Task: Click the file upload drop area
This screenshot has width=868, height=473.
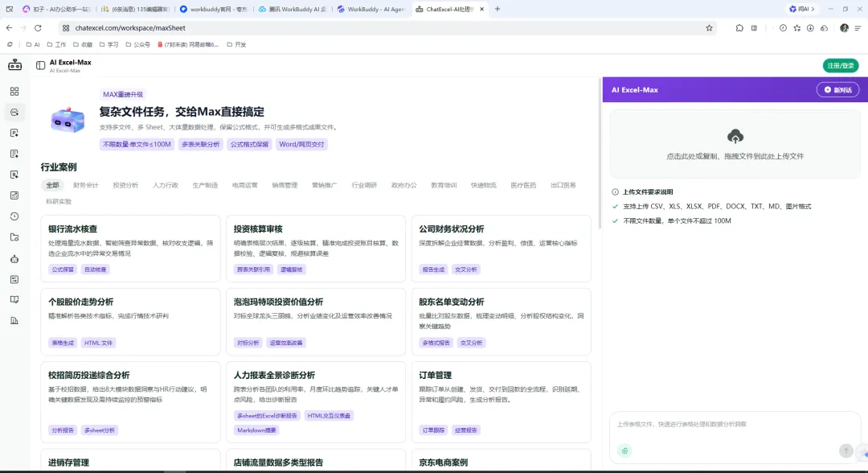Action: tap(735, 144)
